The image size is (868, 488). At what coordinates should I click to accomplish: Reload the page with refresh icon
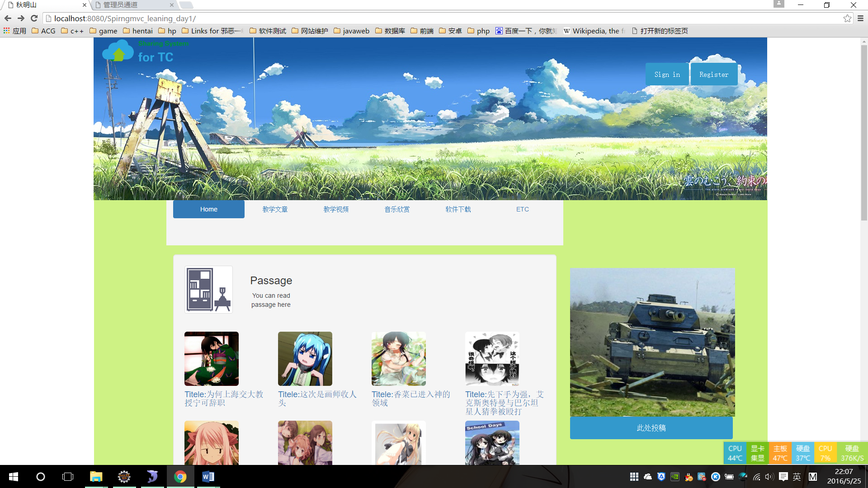[x=34, y=19]
